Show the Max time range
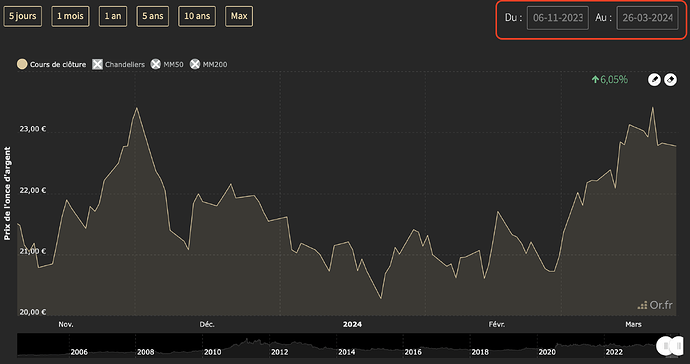690x364 pixels. 239,16
